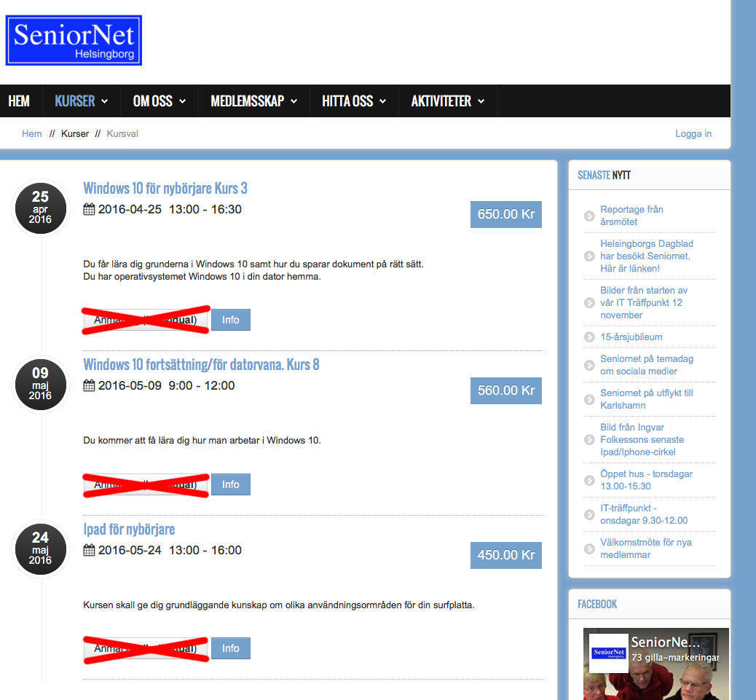Expand the HITTA OSS menu chevron
The image size is (756, 700).
383,101
